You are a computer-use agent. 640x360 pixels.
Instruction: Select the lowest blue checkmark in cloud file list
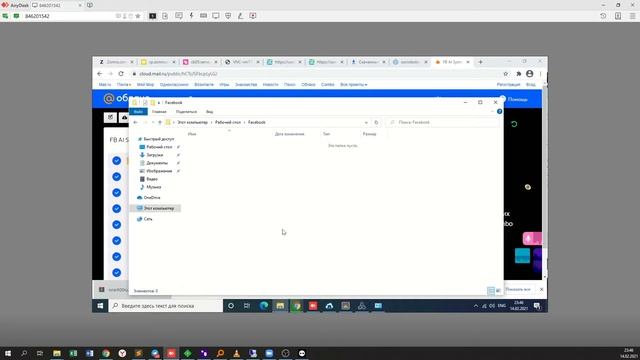point(117,272)
